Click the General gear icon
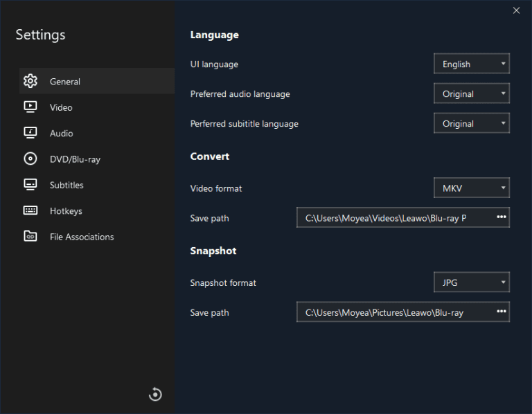 [x=30, y=81]
